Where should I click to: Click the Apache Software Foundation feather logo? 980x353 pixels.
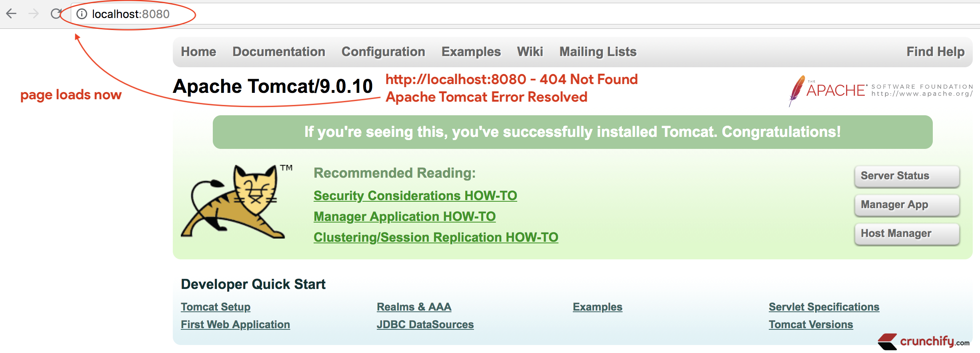pos(880,91)
